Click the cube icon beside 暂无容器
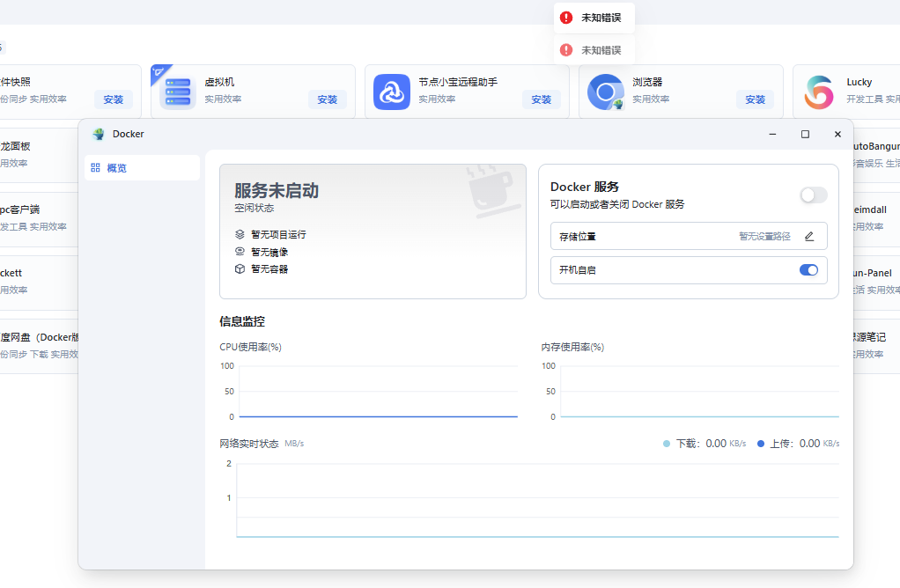The width and height of the screenshot is (900, 588). point(240,268)
